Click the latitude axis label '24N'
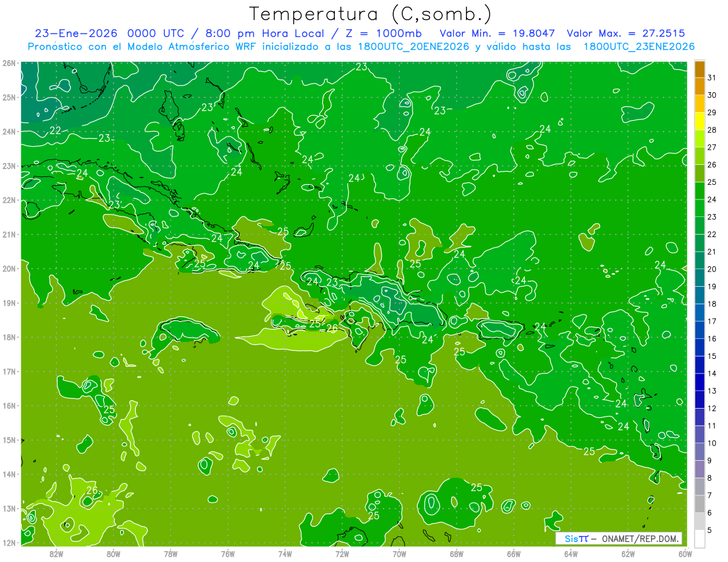 click(x=8, y=131)
